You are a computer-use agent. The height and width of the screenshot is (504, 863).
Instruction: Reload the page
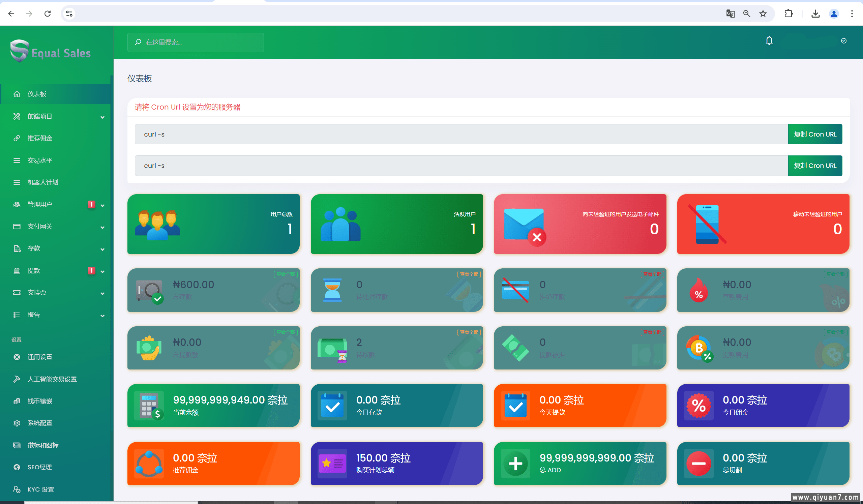pyautogui.click(x=48, y=14)
